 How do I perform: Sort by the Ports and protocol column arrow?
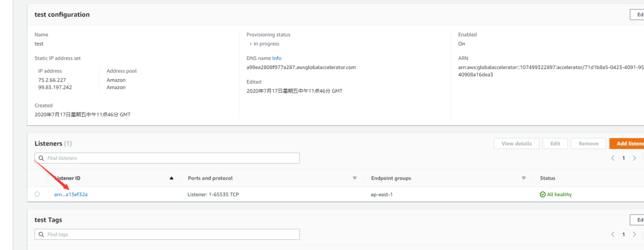click(355, 178)
